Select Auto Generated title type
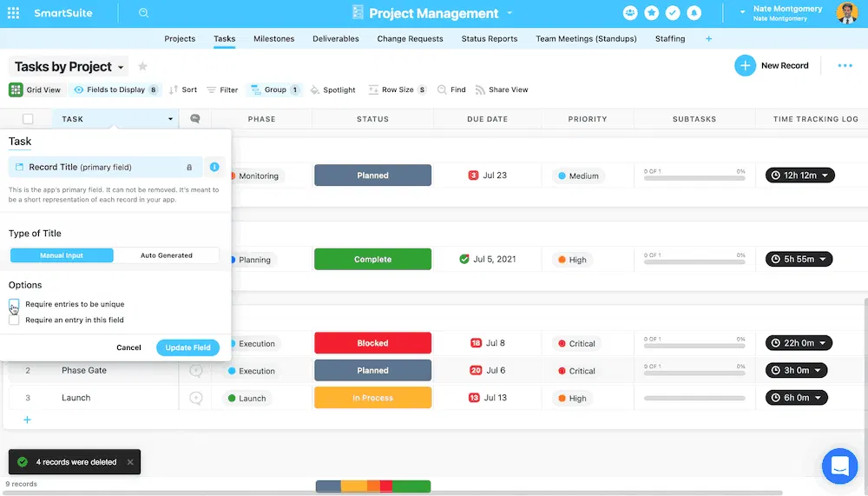Screen dimensions: 868x496 [x=167, y=255]
